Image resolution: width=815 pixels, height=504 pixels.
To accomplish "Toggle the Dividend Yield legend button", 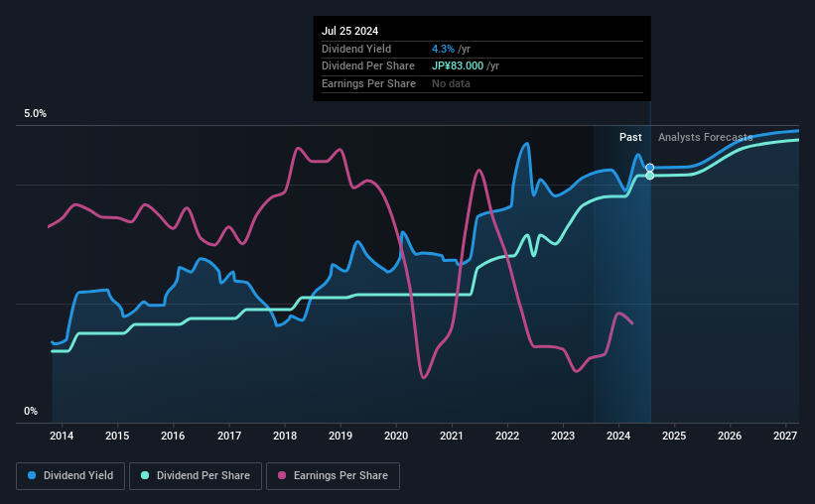I will click(70, 476).
